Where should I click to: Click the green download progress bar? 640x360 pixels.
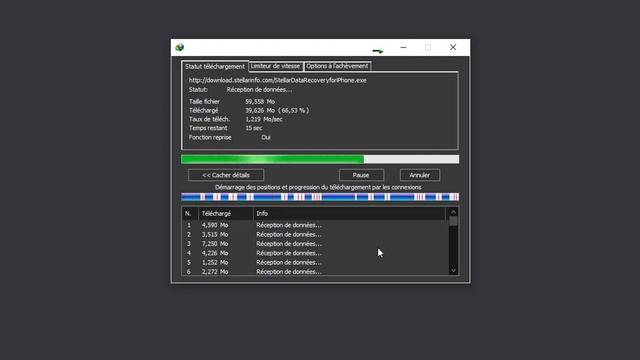coord(320,159)
